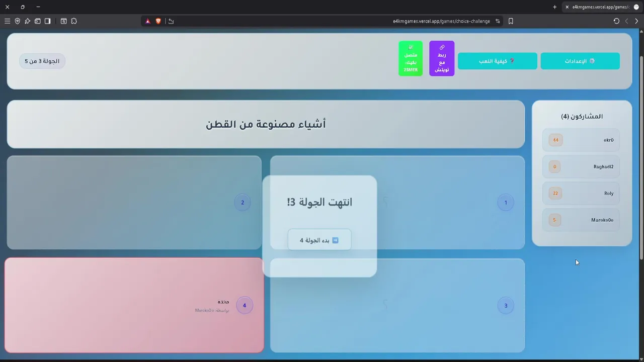This screenshot has height=362, width=644.
Task: Click the window icon left of the sidebar toggle
Action: (x=37, y=21)
